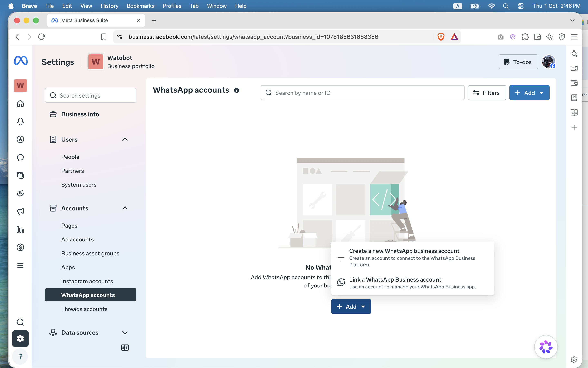Image resolution: width=588 pixels, height=368 pixels.
Task: Choose Create a new WhatsApp business account
Action: (x=413, y=258)
